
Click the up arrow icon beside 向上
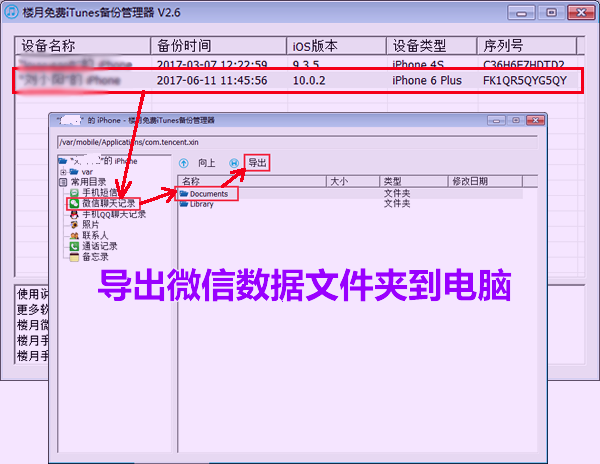(x=184, y=163)
